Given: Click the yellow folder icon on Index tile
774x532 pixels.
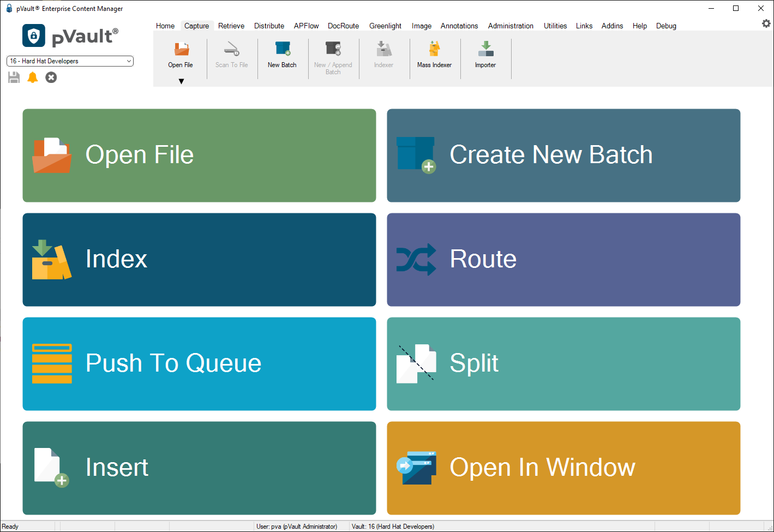Looking at the screenshot, I should pos(52,260).
